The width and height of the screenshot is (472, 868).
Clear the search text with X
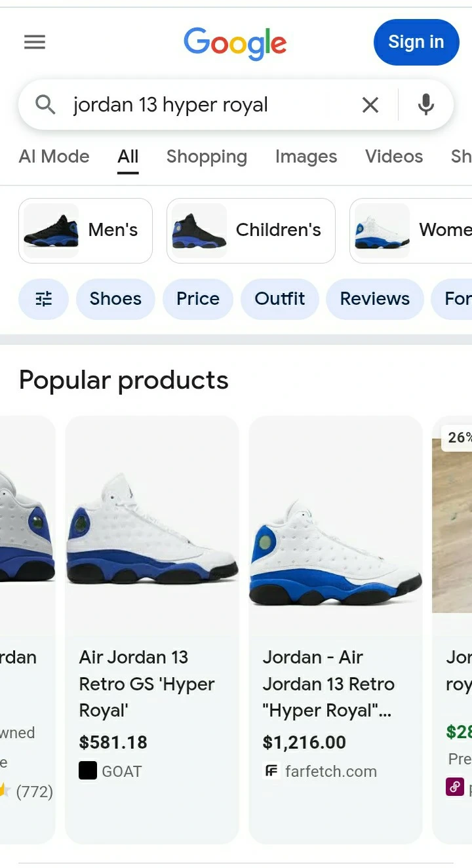point(370,105)
